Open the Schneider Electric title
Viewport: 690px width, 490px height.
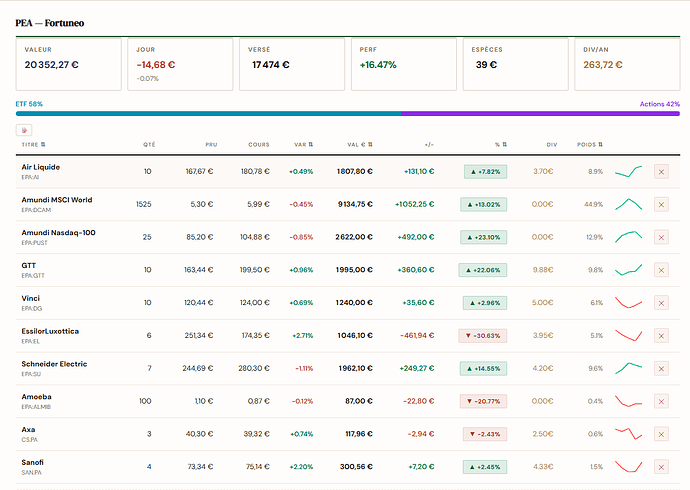[x=54, y=364]
